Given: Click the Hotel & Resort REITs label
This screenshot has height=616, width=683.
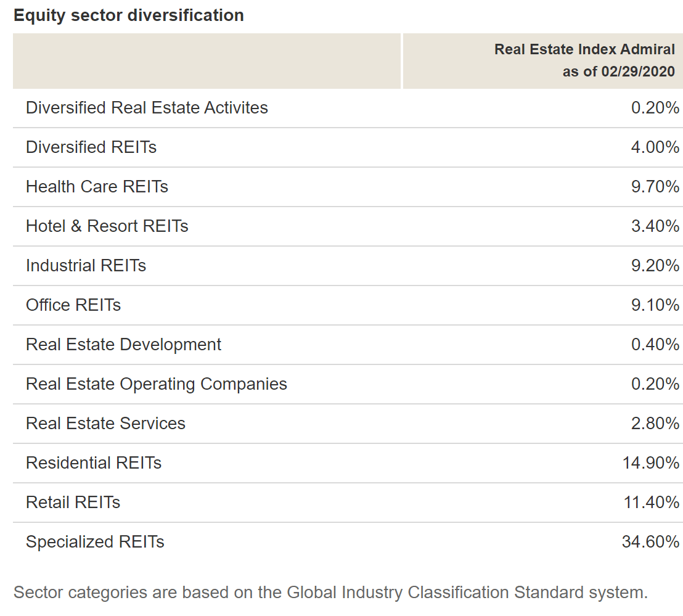Looking at the screenshot, I should [x=107, y=226].
